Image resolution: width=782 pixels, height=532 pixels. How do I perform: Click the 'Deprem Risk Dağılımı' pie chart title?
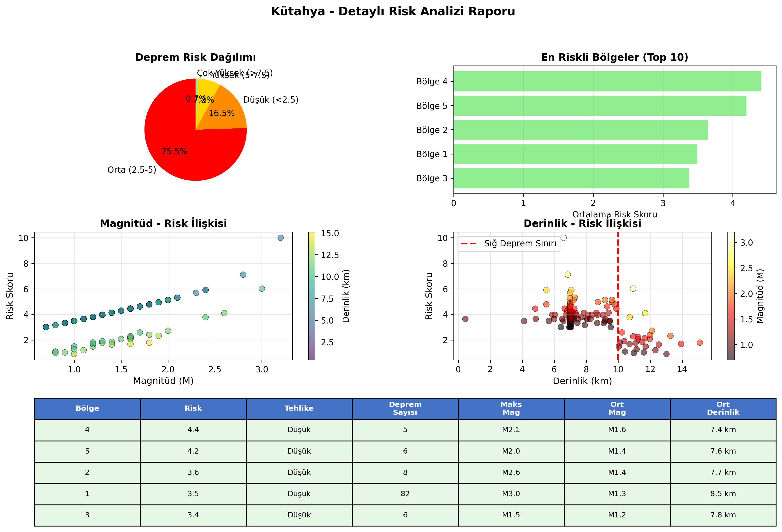195,57
